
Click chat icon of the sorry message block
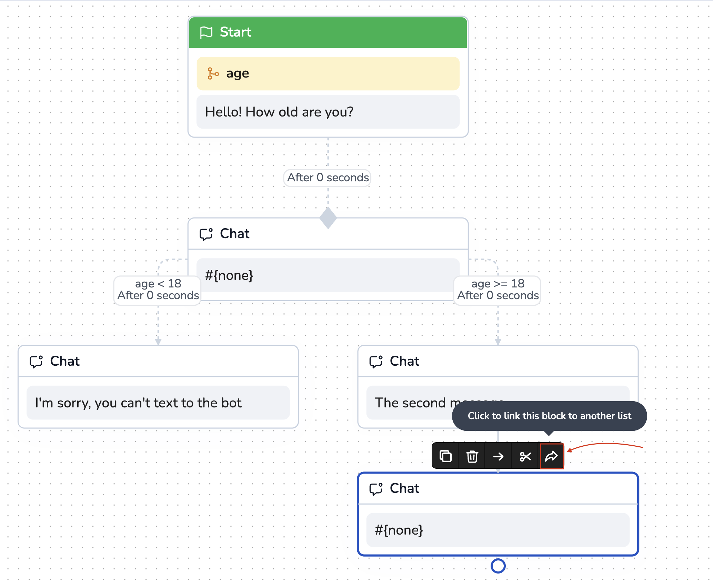pyautogui.click(x=36, y=362)
